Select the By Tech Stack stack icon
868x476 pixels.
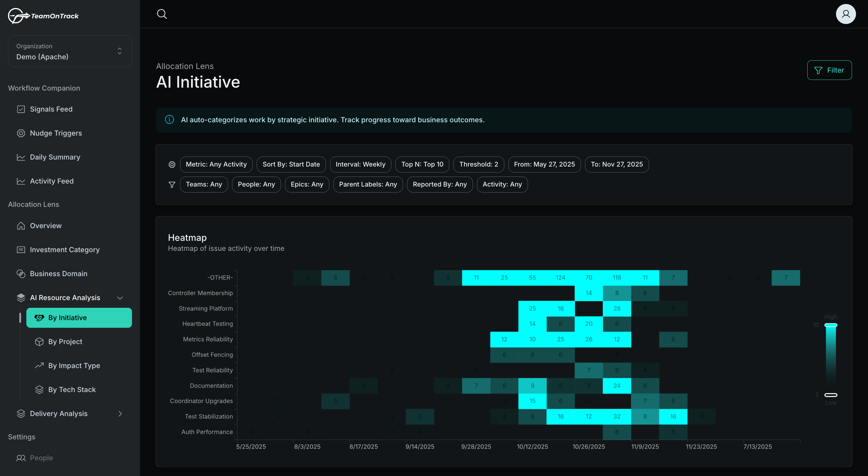point(39,389)
